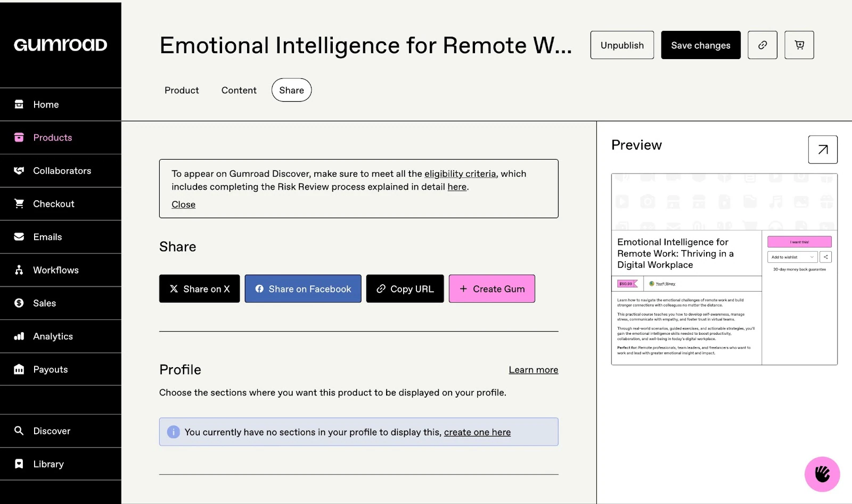852x504 pixels.
Task: Switch to the Content tab
Action: pos(239,90)
